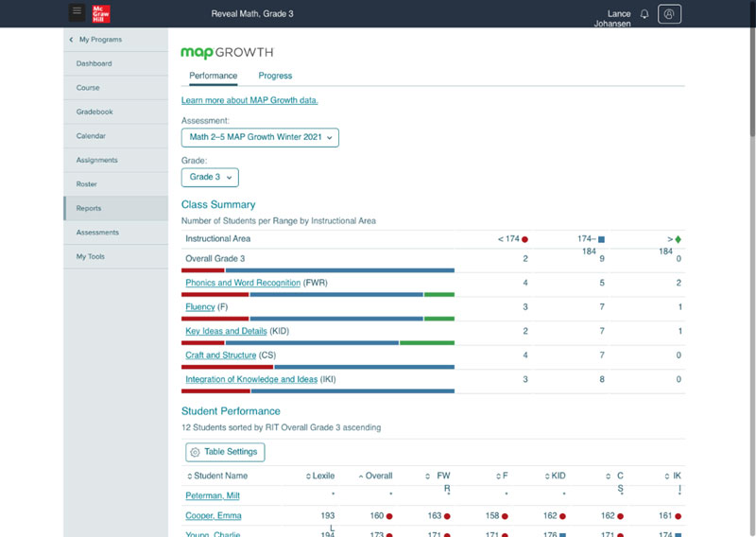This screenshot has height=537, width=756.
Task: Sort table by Student Name column
Action: 217,476
